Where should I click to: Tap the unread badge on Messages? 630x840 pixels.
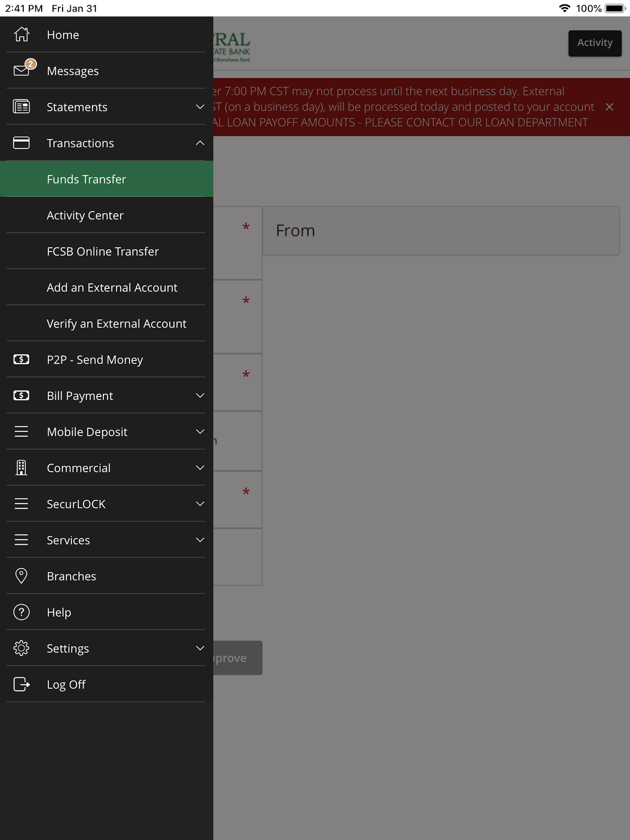[x=30, y=64]
